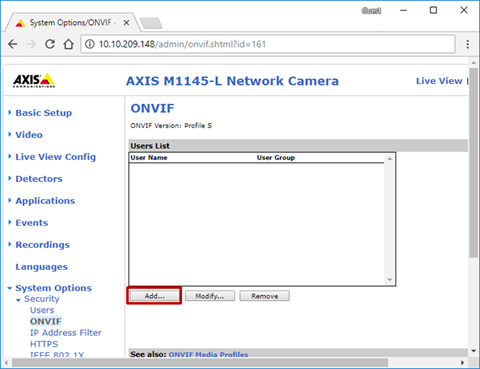View site info icon in address bar

click(x=90, y=44)
